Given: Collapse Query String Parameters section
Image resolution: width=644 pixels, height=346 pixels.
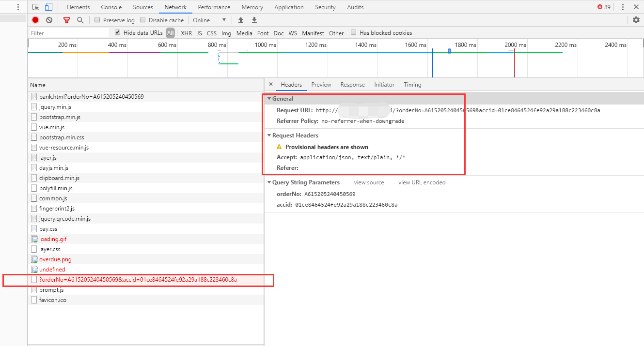Looking at the screenshot, I should click(x=269, y=182).
